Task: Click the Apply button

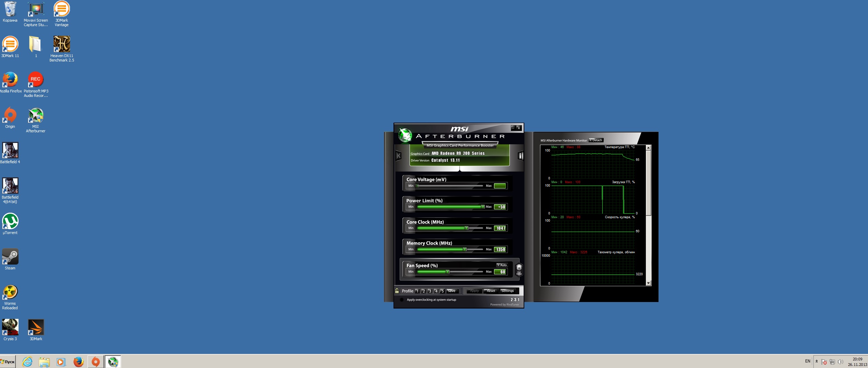Action: coord(474,291)
